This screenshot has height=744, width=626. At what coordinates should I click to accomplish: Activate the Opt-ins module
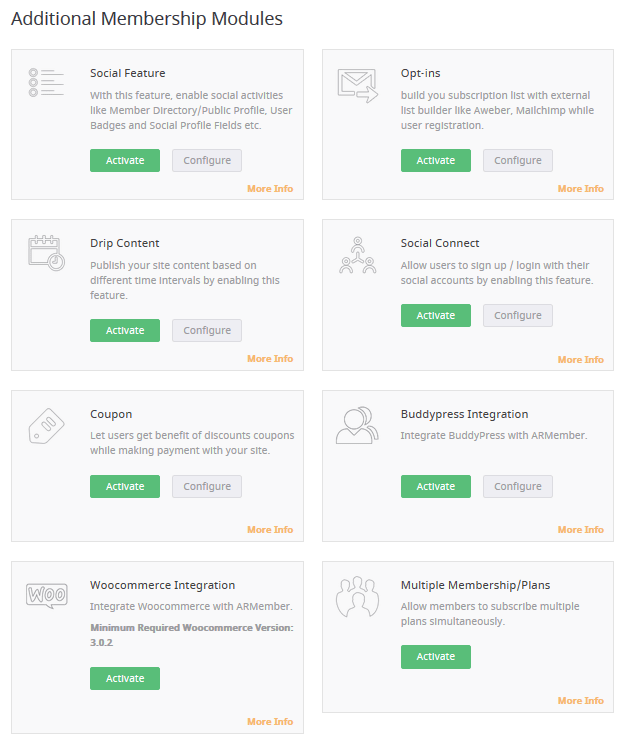pos(436,160)
